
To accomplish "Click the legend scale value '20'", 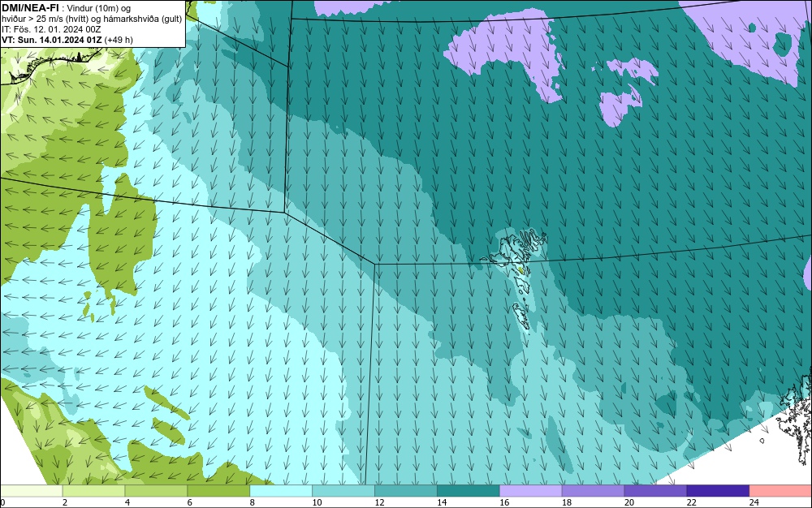I will [629, 502].
